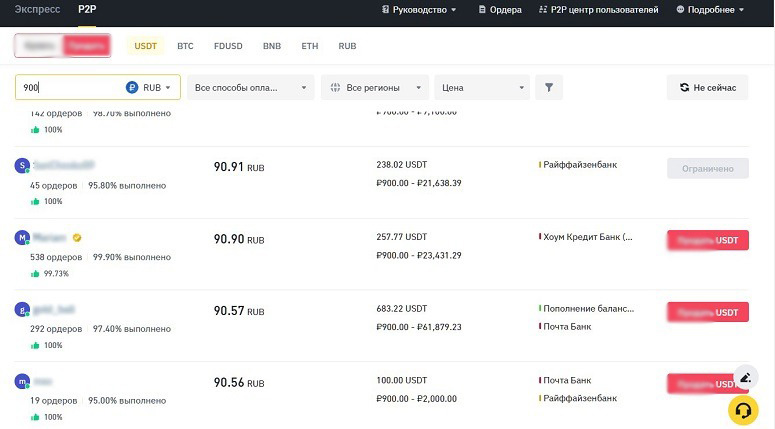The width and height of the screenshot is (775, 429).
Task: Open the Все регионы dropdown
Action: coord(374,87)
